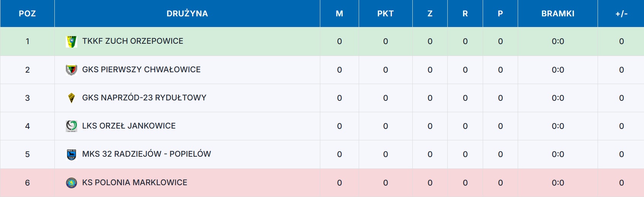The height and width of the screenshot is (197, 644).
Task: Open the GKS PIERWSZY CHWAŁOWICE team page
Action: click(141, 70)
